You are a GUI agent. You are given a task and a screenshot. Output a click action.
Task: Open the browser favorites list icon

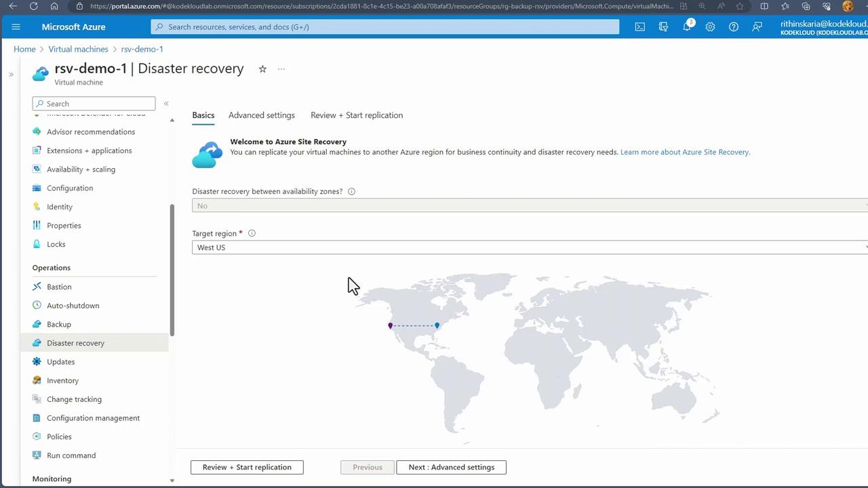pyautogui.click(x=785, y=6)
